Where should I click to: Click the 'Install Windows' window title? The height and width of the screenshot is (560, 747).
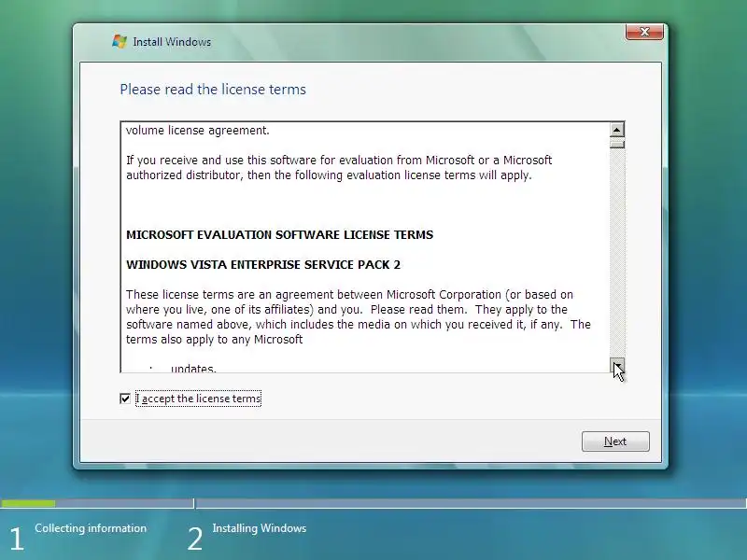172,42
